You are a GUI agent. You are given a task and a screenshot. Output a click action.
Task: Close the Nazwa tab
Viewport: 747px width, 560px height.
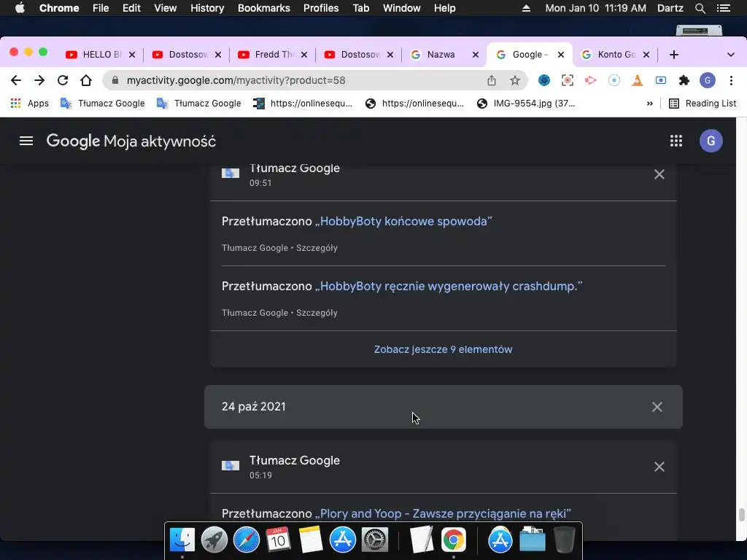(476, 55)
